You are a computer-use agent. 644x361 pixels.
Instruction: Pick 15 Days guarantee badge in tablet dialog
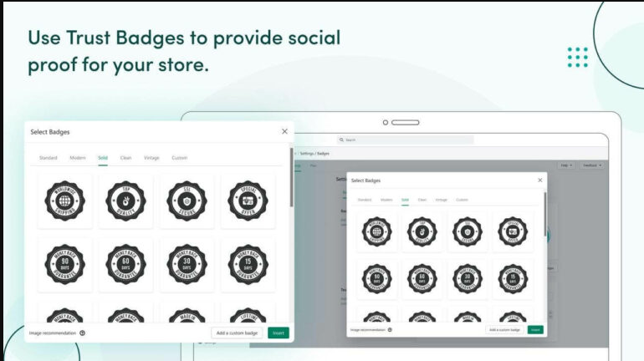point(513,279)
